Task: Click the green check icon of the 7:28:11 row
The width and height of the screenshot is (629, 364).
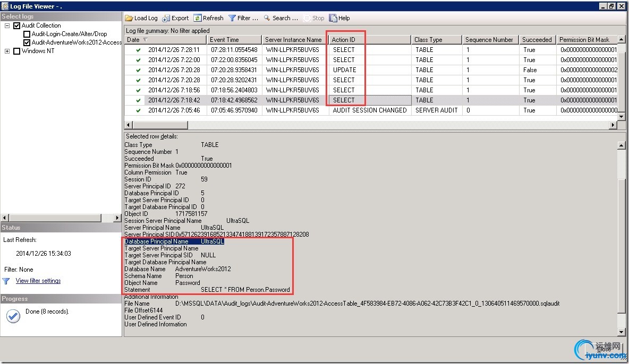Action: (138, 50)
